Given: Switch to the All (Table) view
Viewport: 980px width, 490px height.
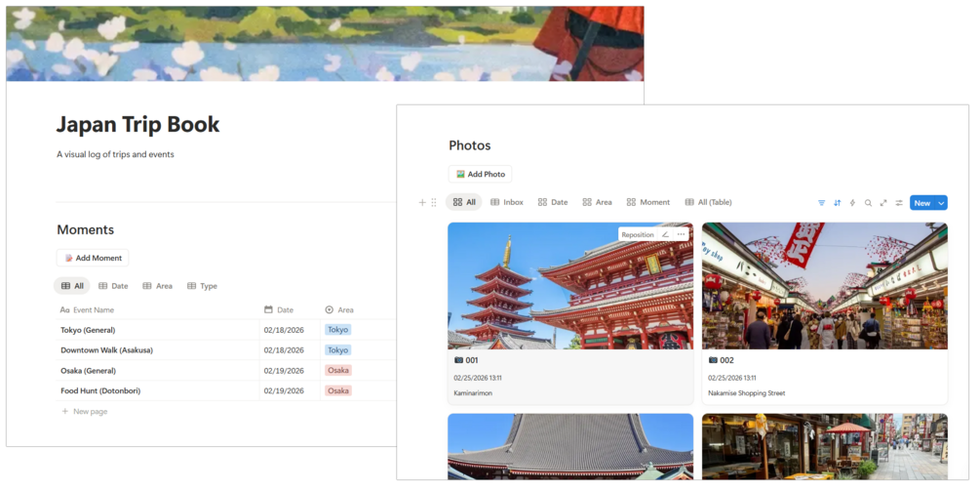Looking at the screenshot, I should click(708, 202).
